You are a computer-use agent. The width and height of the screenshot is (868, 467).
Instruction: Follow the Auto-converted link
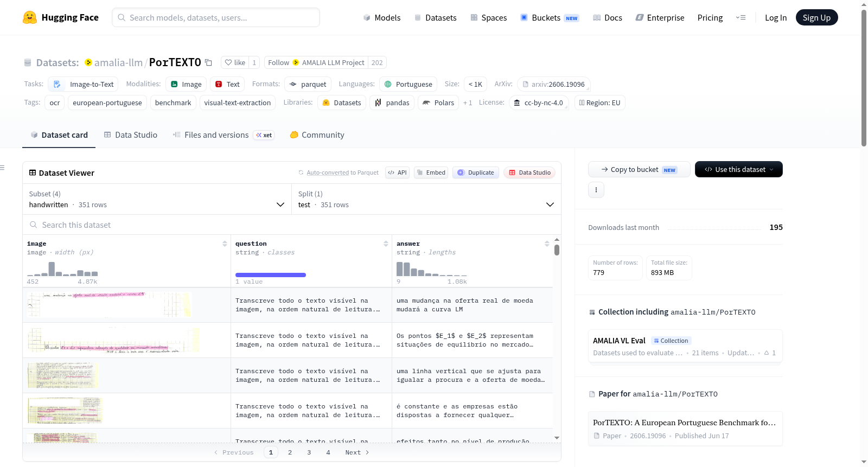(328, 172)
